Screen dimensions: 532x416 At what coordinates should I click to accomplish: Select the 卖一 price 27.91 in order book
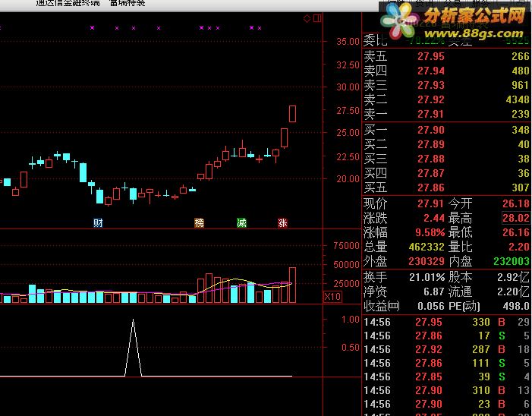tap(430, 114)
